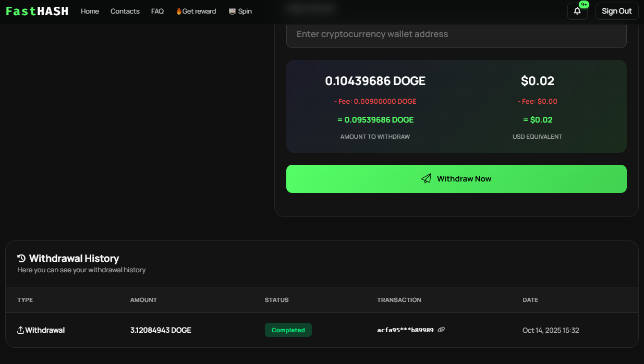
Task: Click the link icon beside the transaction hash
Action: 441,330
